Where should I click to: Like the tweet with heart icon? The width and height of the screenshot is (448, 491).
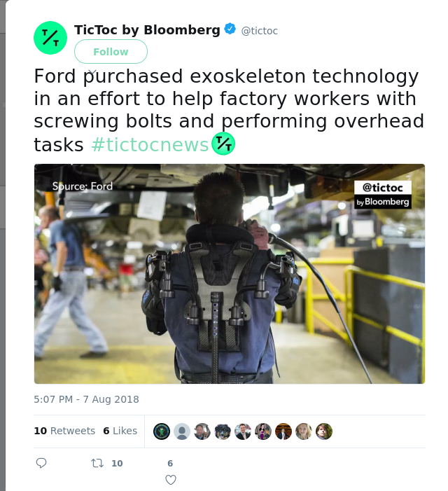point(171,480)
